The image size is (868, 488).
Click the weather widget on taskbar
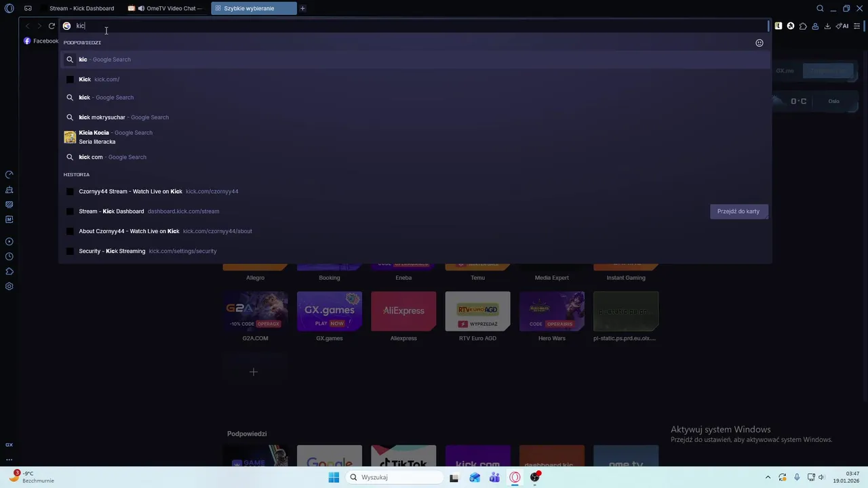click(x=31, y=476)
